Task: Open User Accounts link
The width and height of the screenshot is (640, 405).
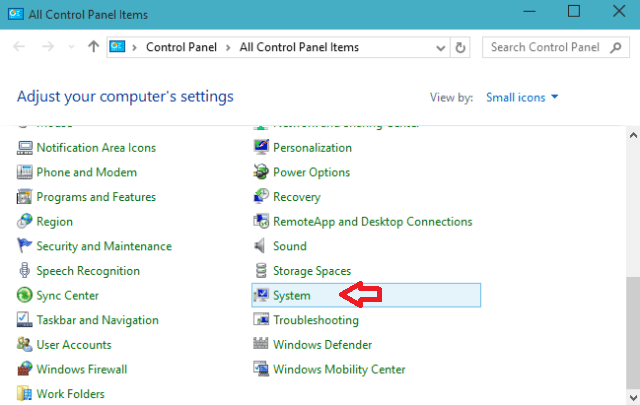Action: click(x=74, y=345)
